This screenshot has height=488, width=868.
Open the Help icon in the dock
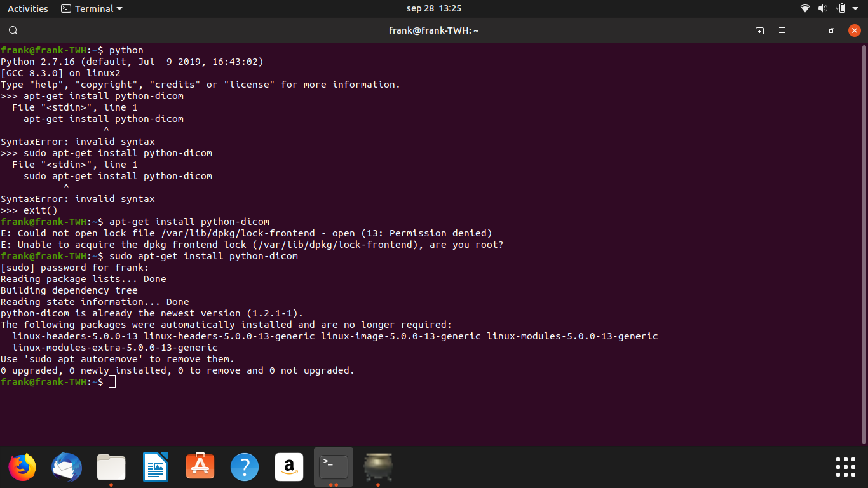(x=245, y=468)
